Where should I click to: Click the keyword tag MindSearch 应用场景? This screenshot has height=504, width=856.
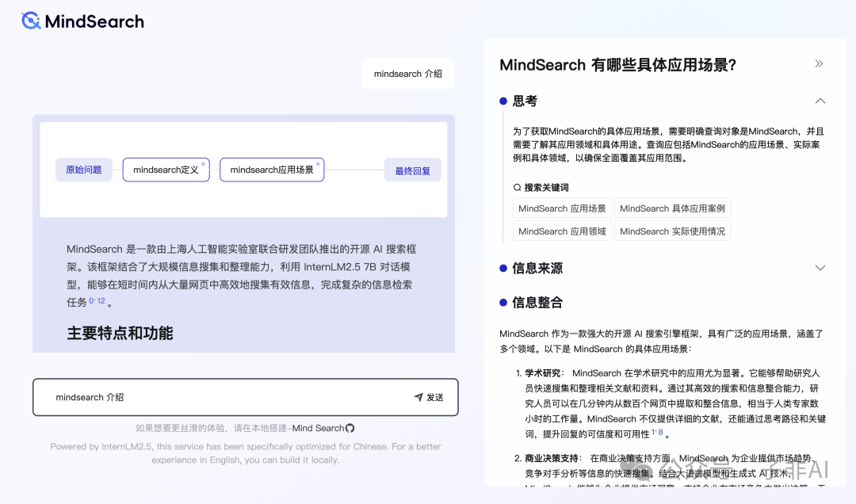[x=562, y=208]
